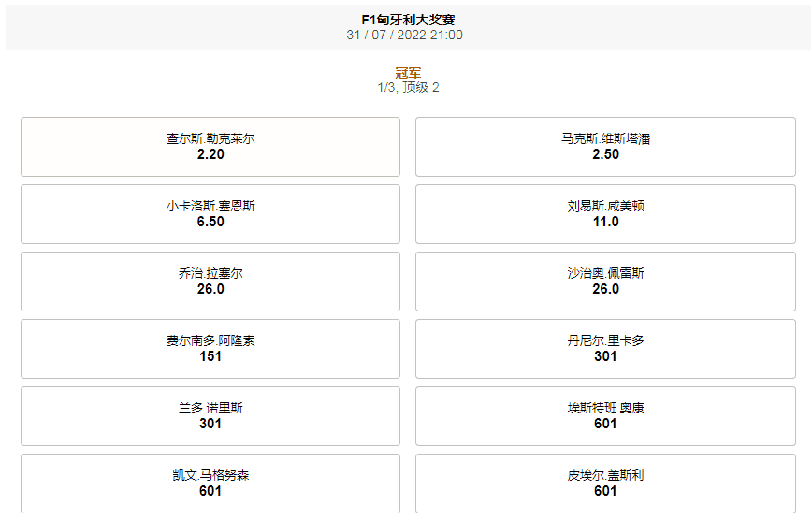Click the 6.50 odds value
This screenshot has width=812, height=520.
(x=210, y=222)
